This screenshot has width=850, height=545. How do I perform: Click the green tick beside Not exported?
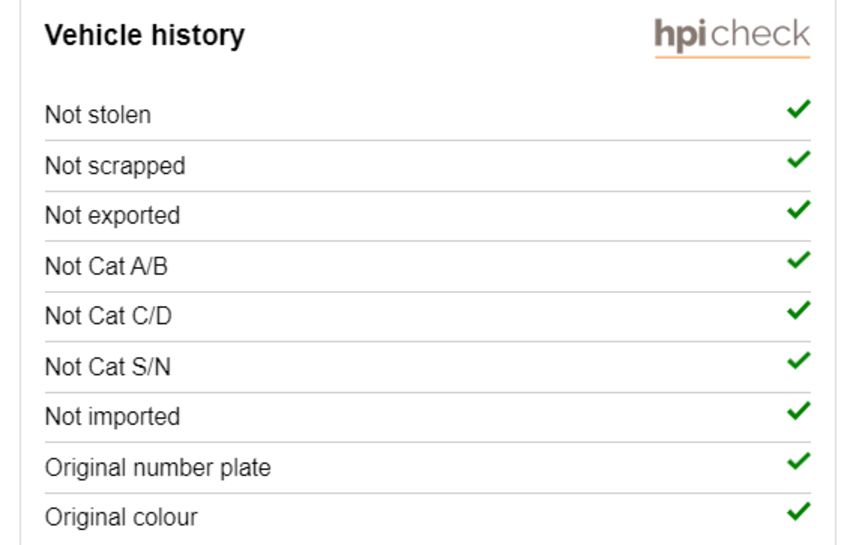799,210
